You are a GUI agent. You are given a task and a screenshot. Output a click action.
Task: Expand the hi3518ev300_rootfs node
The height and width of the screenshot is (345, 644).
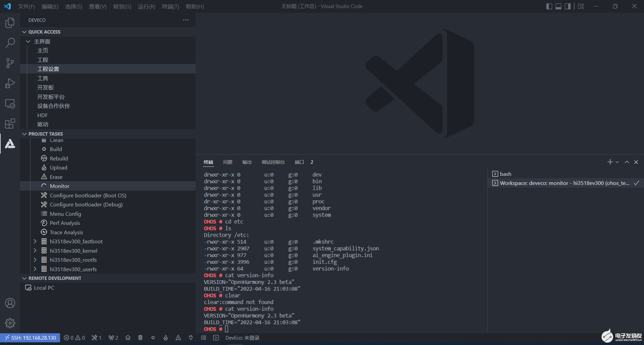(x=35, y=260)
